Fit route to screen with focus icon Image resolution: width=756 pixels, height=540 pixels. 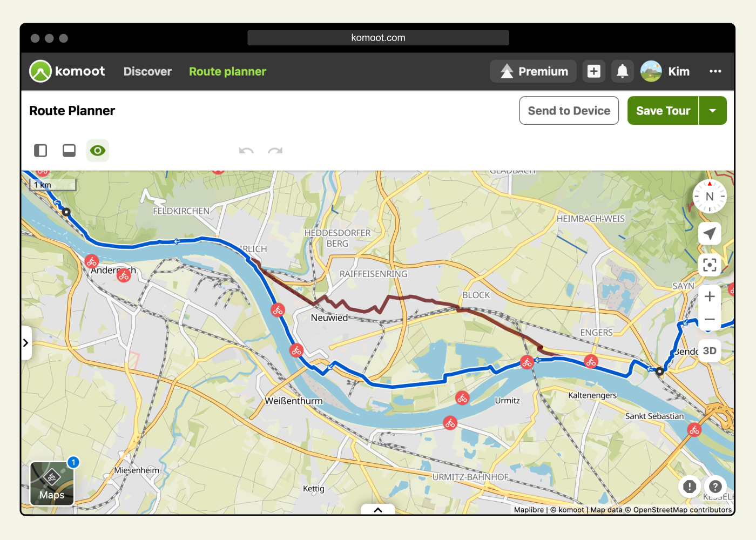pyautogui.click(x=710, y=265)
